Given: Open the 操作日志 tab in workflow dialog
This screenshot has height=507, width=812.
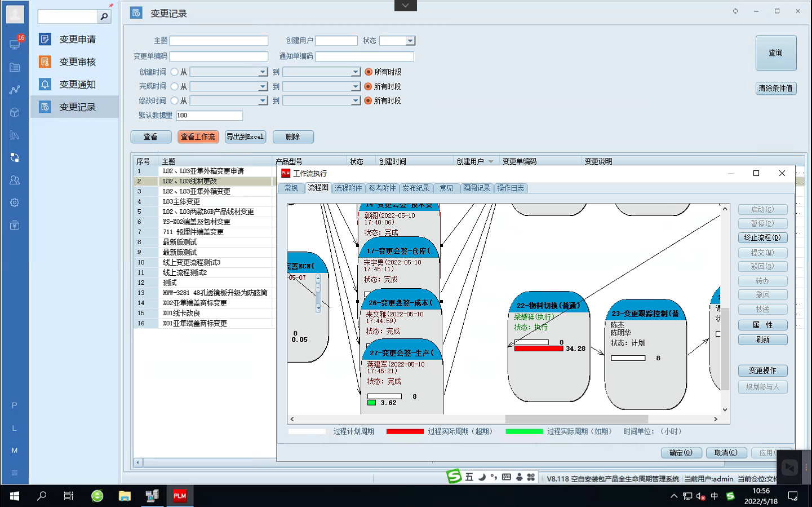Looking at the screenshot, I should pyautogui.click(x=511, y=188).
